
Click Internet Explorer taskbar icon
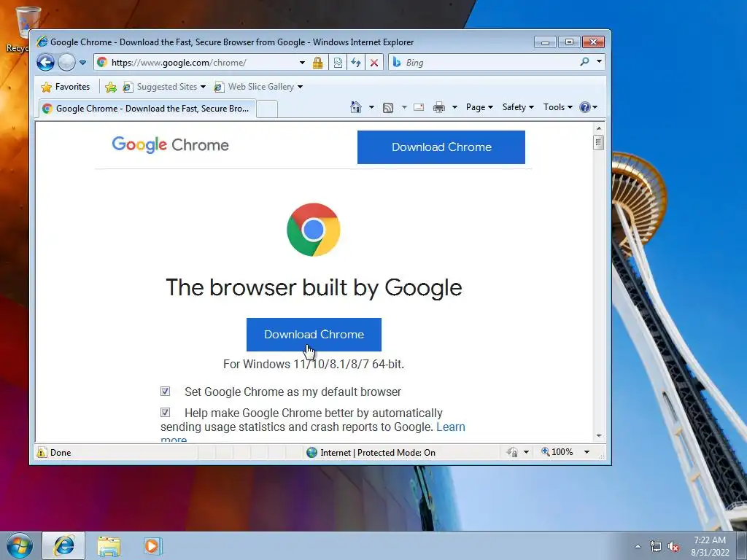coord(64,545)
